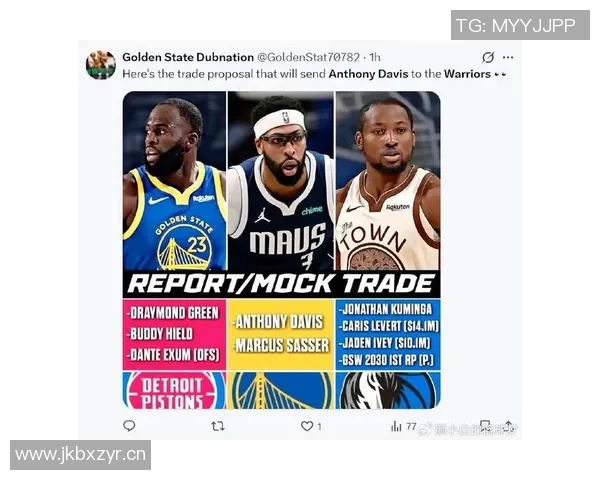Image resolution: width=600 pixels, height=480 pixels.
Task: Open Golden State Dubnation display name
Action: point(188,57)
